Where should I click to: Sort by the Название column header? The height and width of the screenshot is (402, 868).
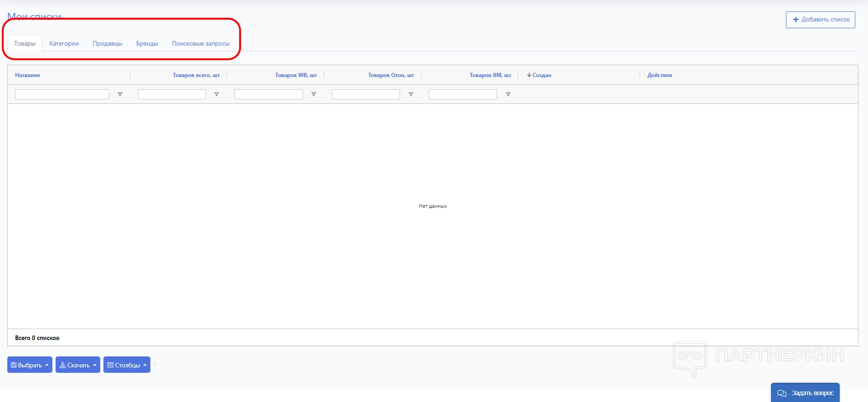pyautogui.click(x=27, y=75)
